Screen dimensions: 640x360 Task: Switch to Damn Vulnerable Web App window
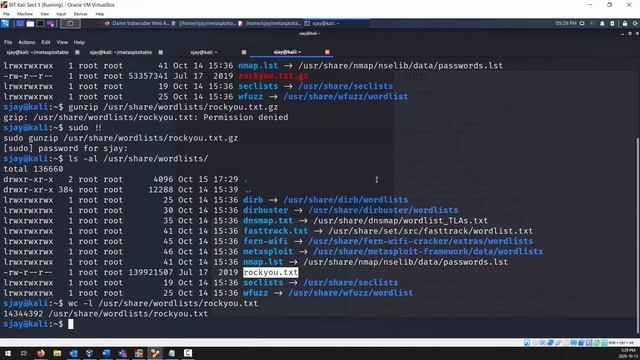tap(137, 24)
